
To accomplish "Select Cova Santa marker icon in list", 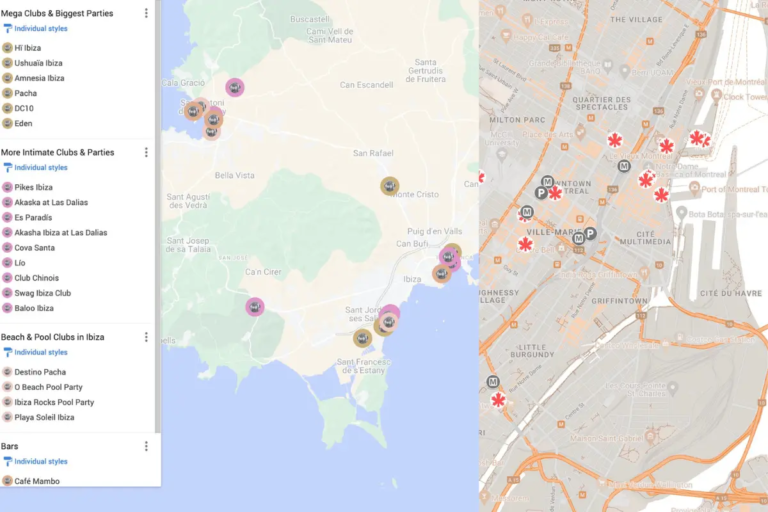I will tap(7, 248).
